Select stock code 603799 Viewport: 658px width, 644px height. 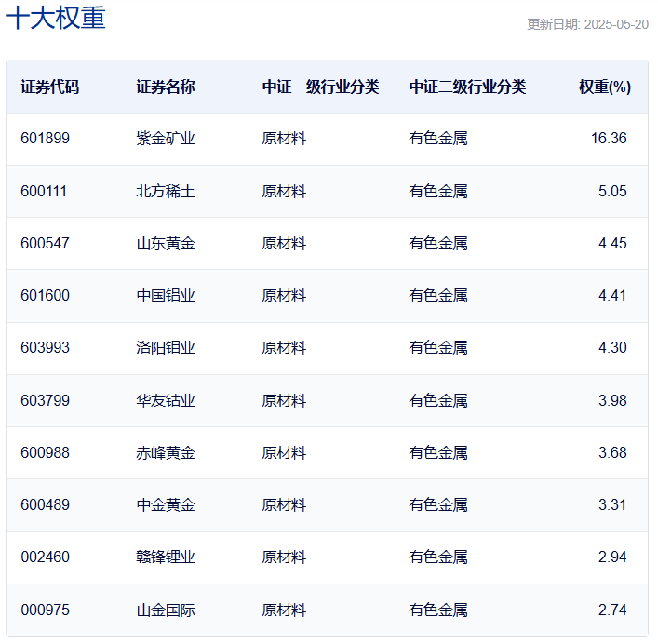[46, 400]
